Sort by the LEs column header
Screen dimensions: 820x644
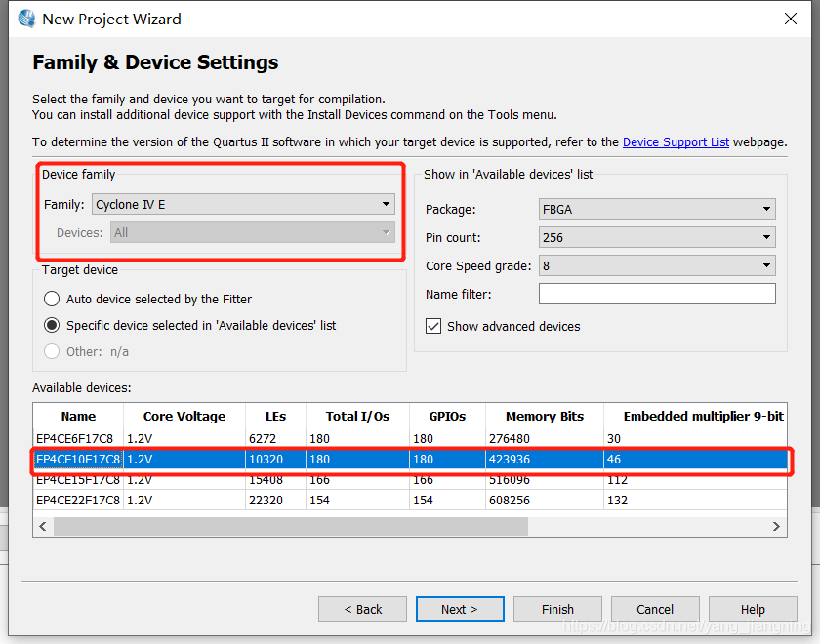pos(275,416)
